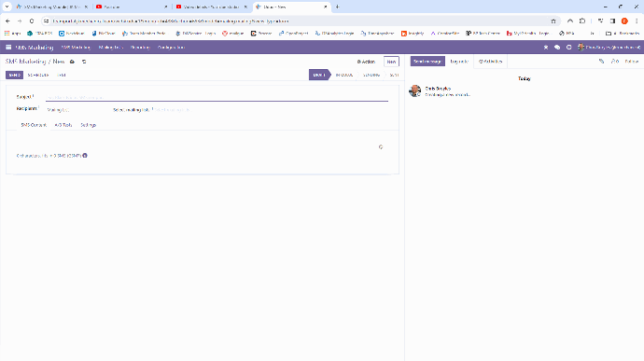Image resolution: width=644 pixels, height=361 pixels.
Task: Select the Sending status stage
Action: pyautogui.click(x=371, y=75)
